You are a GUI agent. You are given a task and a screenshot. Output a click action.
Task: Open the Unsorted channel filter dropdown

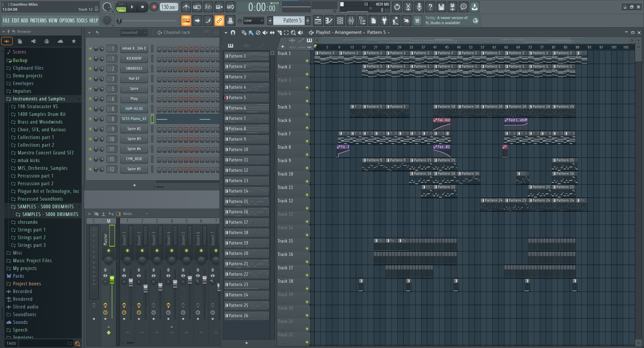(x=134, y=32)
